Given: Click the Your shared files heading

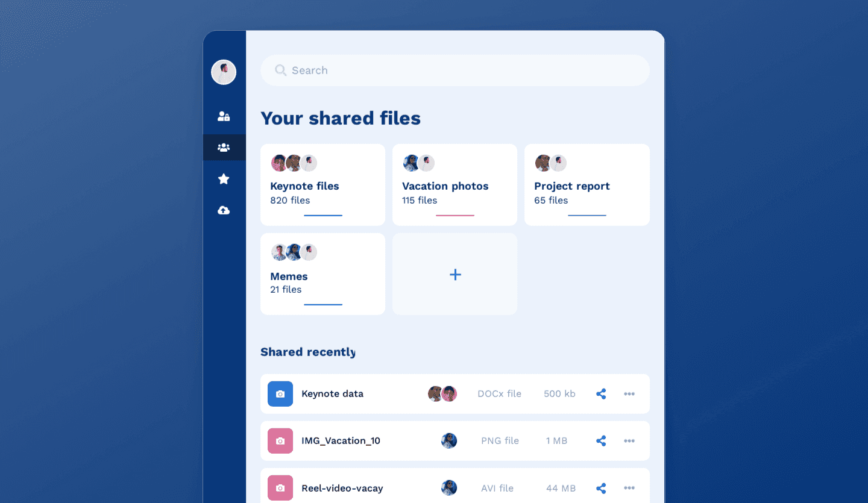Looking at the screenshot, I should pyautogui.click(x=341, y=118).
